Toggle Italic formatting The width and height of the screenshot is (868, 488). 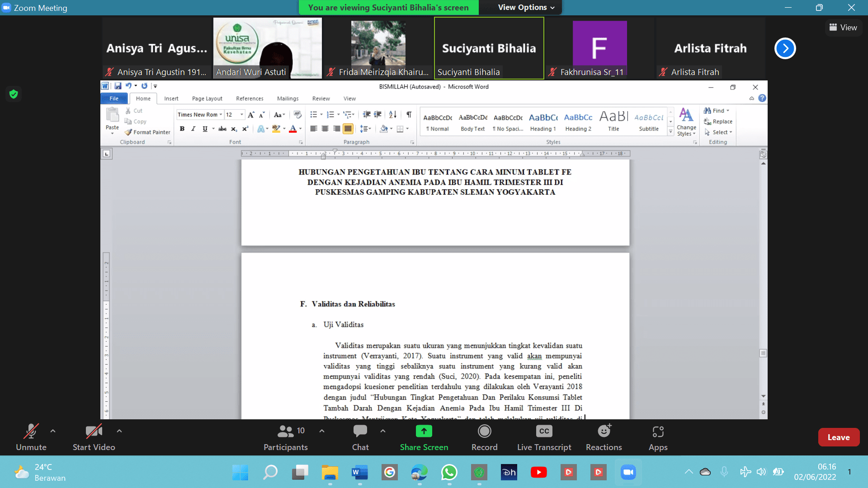click(193, 129)
